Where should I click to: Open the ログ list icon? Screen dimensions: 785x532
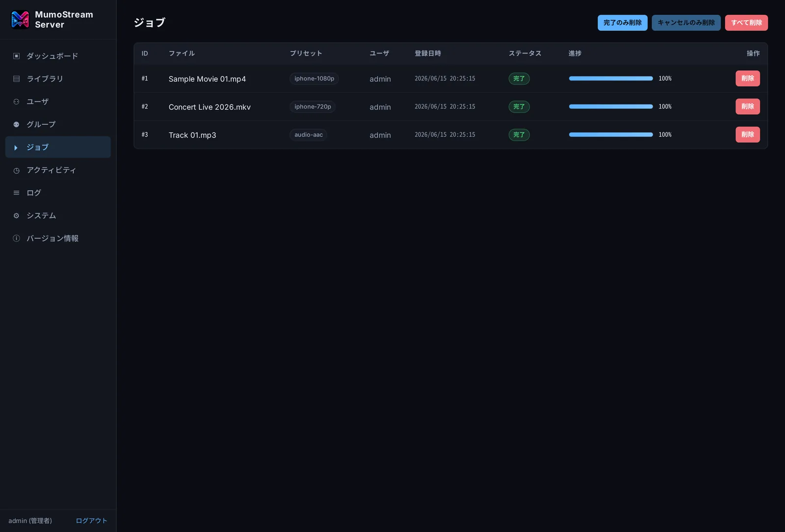pos(16,193)
